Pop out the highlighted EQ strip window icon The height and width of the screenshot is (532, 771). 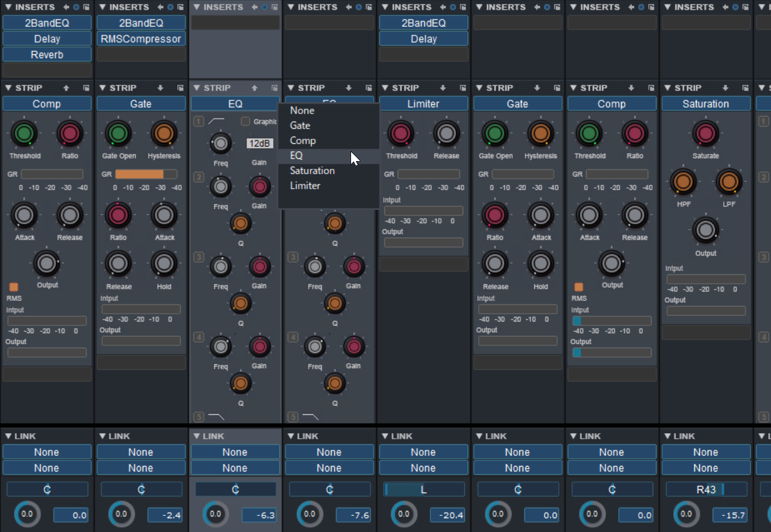[x=274, y=88]
